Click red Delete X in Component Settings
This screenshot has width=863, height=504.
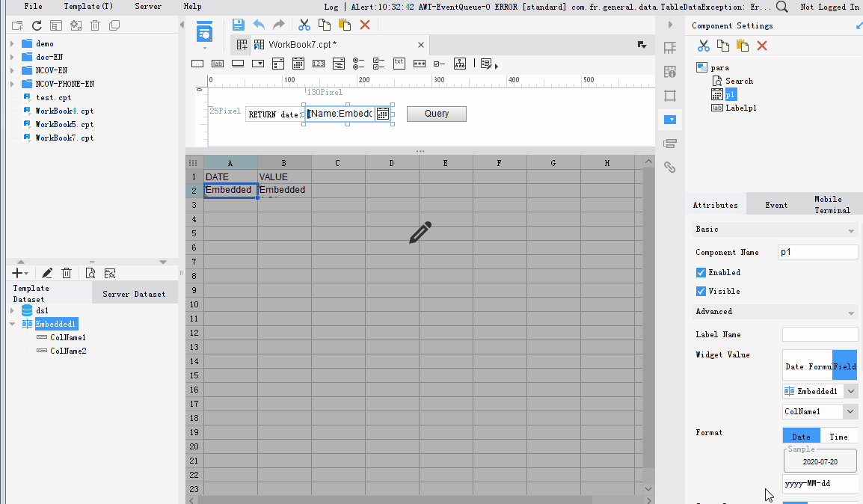point(762,46)
